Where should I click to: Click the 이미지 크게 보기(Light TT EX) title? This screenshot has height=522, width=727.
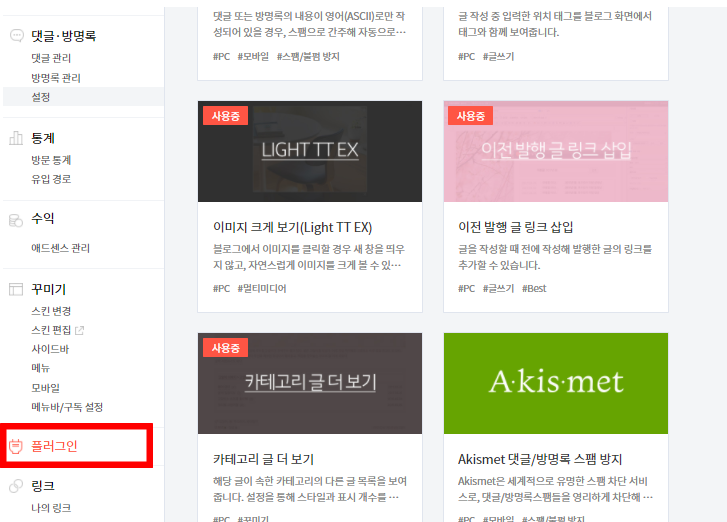(293, 227)
